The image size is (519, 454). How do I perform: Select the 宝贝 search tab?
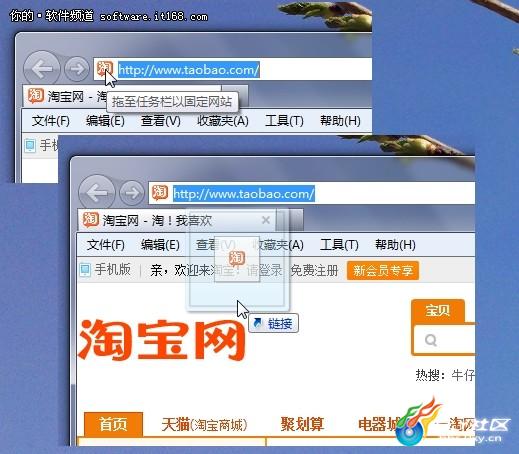(438, 311)
